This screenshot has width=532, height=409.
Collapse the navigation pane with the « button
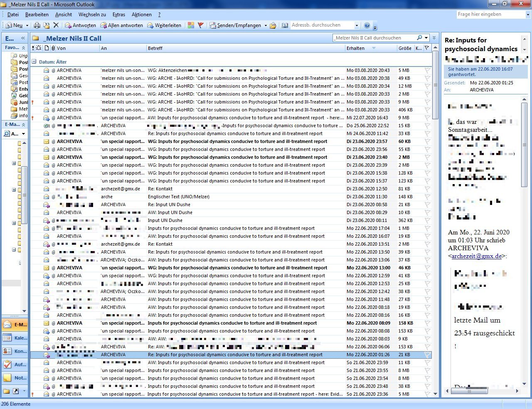pyautogui.click(x=23, y=38)
